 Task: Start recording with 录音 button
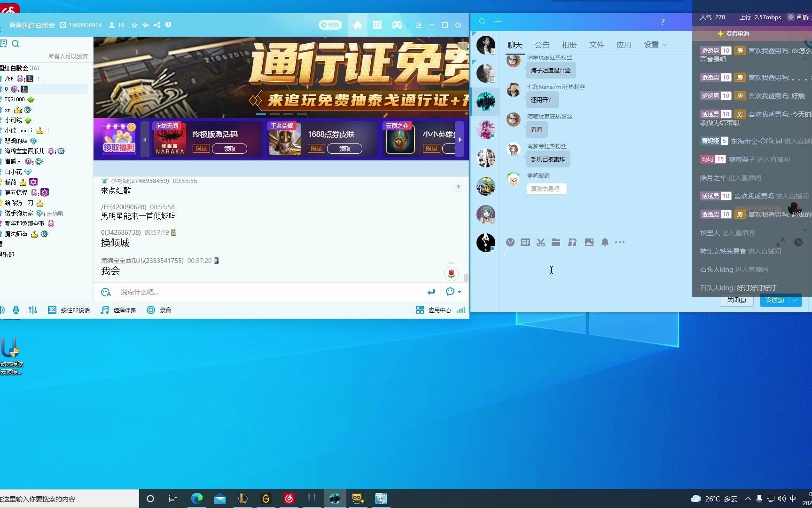159,310
